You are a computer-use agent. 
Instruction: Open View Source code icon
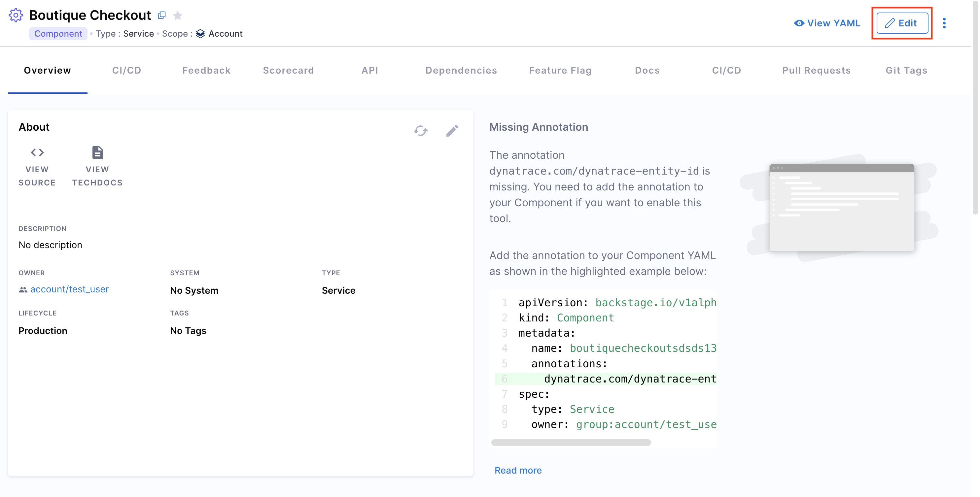tap(37, 152)
